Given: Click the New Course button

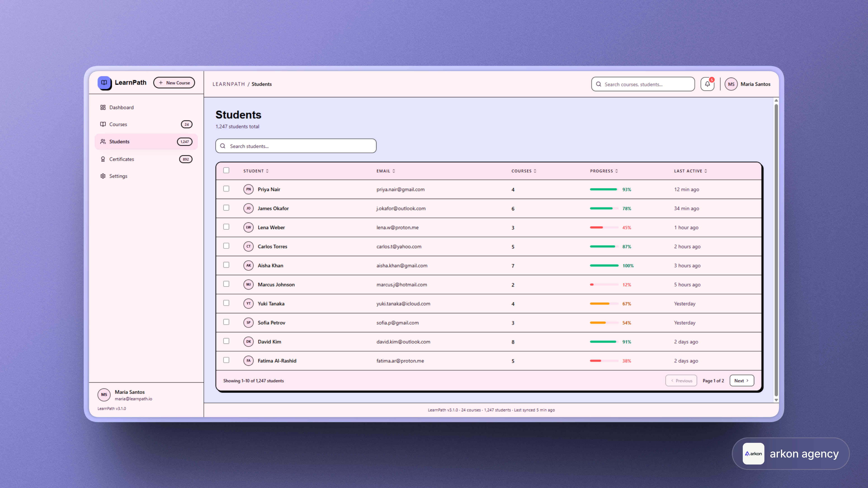Looking at the screenshot, I should coord(174,82).
